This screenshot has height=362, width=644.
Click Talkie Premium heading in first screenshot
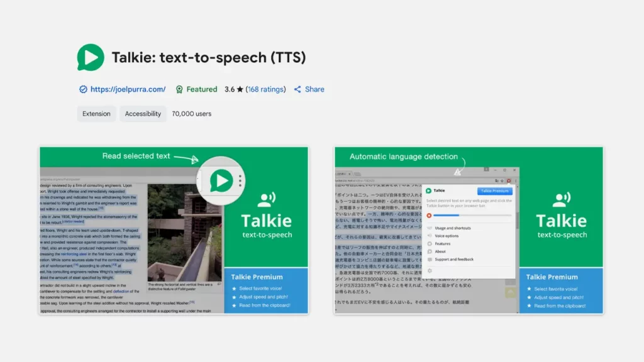click(x=257, y=277)
